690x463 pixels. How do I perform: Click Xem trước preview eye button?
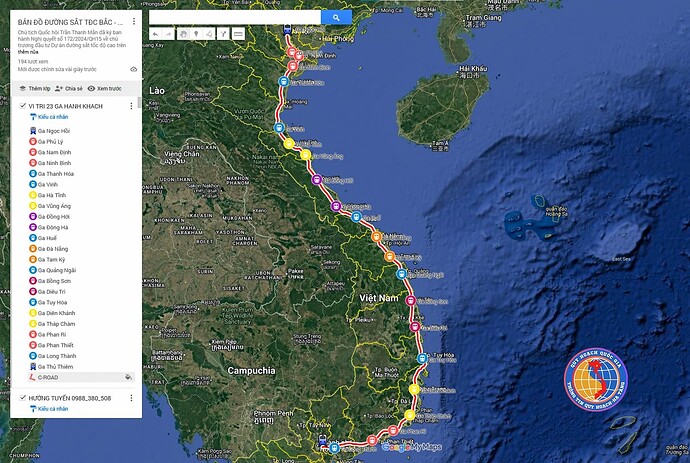104,88
